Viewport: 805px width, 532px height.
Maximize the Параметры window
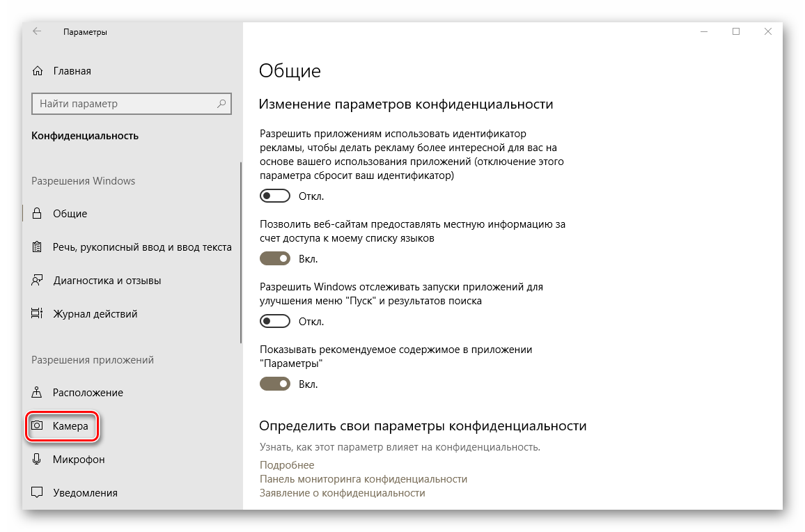pyautogui.click(x=736, y=31)
